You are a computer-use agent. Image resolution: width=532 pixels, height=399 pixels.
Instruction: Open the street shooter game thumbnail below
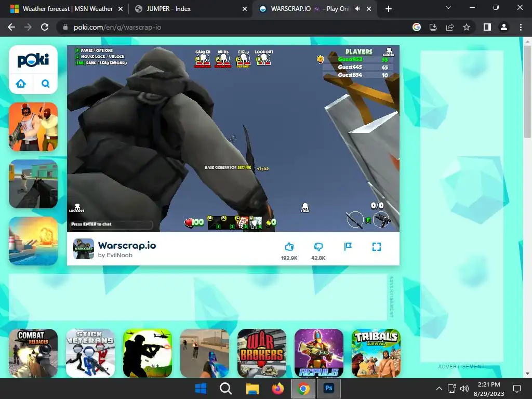click(x=205, y=353)
